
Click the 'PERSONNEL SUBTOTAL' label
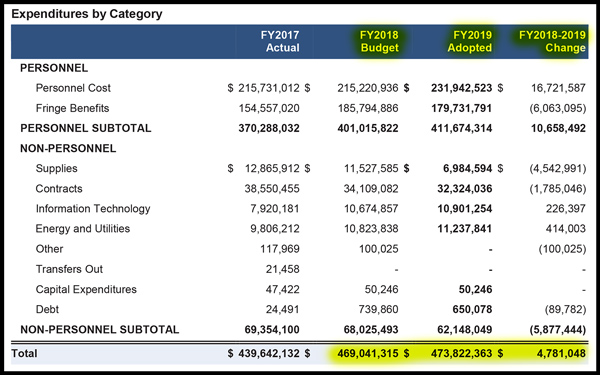click(86, 128)
